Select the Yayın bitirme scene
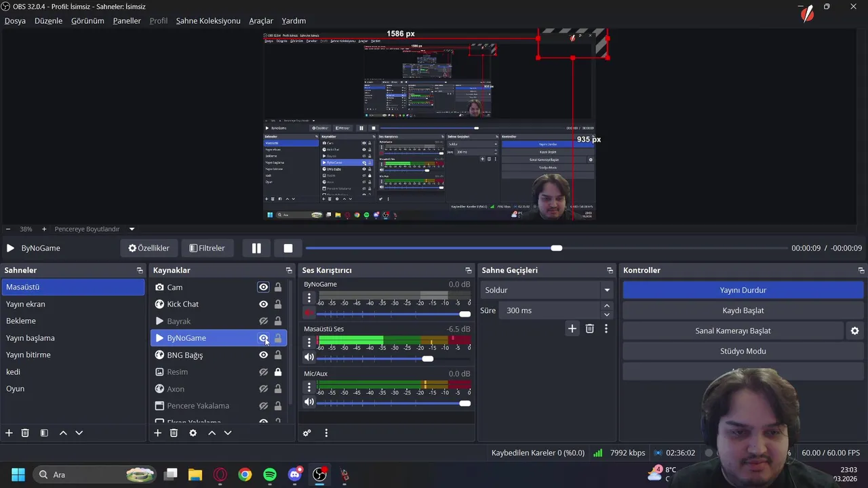 tap(73, 355)
